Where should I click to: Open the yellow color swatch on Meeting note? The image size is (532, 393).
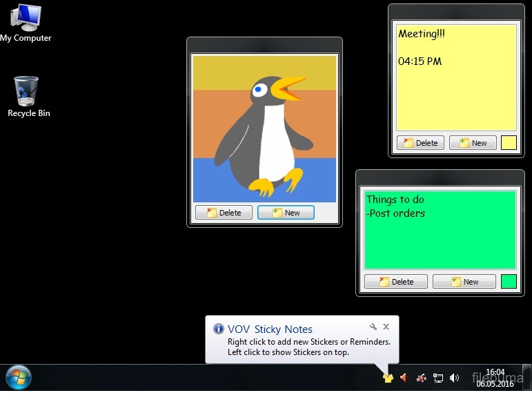(509, 143)
